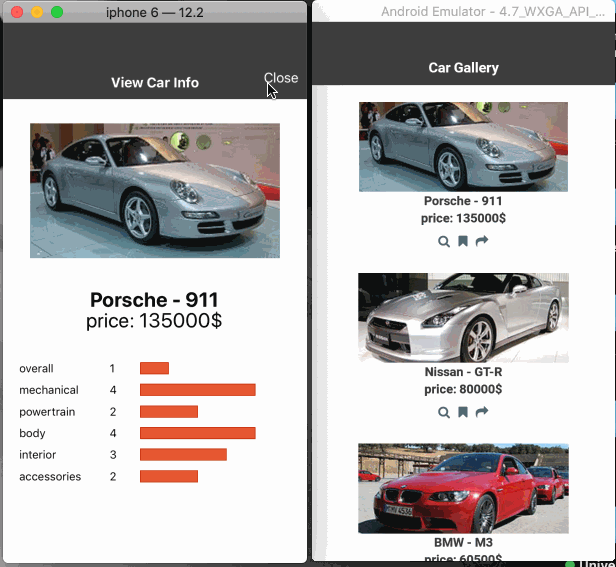Click the 'mechanical' rating label
The height and width of the screenshot is (567, 616).
pos(49,390)
